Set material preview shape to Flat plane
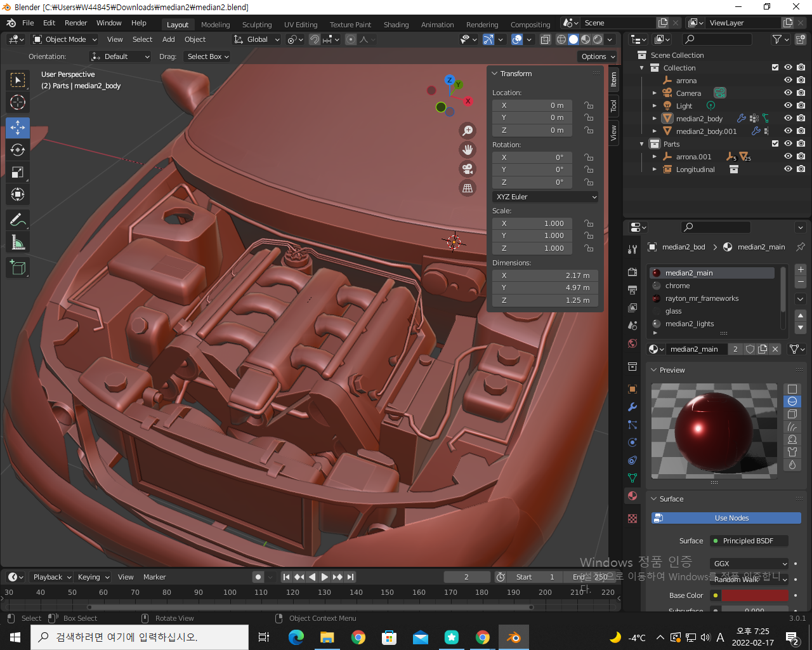Image resolution: width=812 pixels, height=650 pixels. pos(792,389)
